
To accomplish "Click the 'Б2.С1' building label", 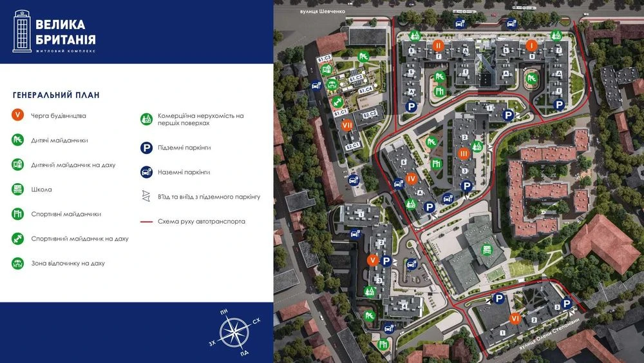I will pyautogui.click(x=352, y=146).
